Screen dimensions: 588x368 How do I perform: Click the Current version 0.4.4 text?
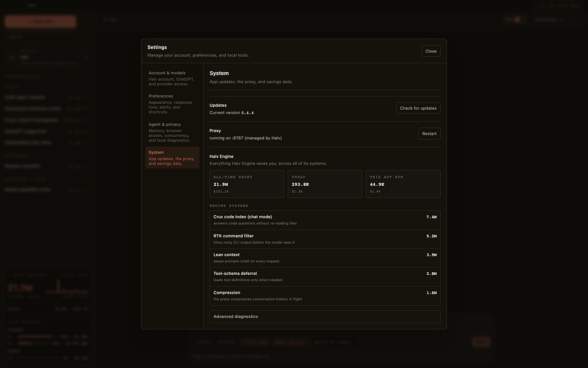tap(232, 113)
